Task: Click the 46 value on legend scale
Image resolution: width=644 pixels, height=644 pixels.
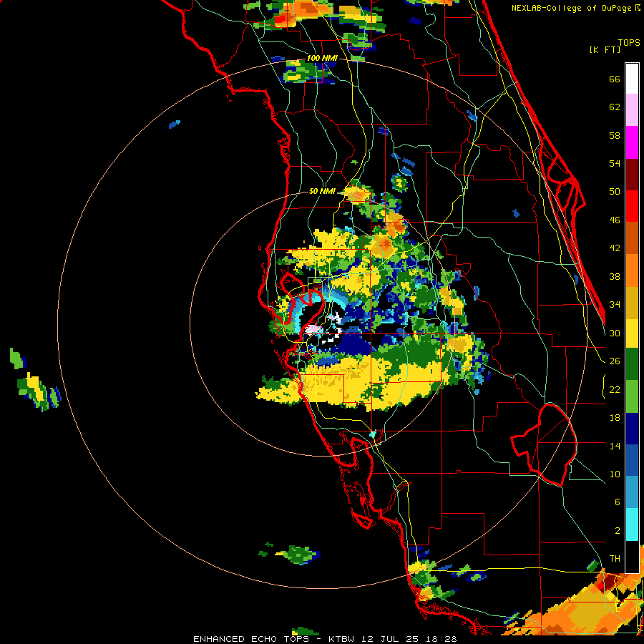Action: click(615, 220)
